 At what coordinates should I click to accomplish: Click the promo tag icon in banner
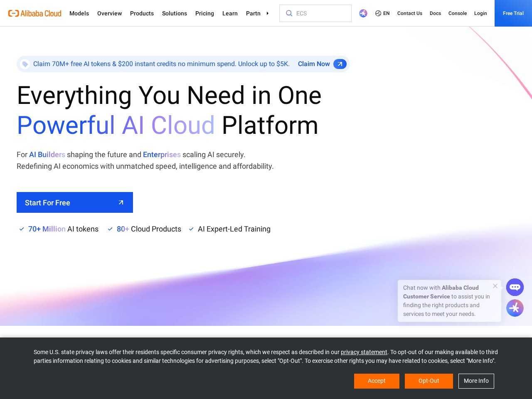point(25,64)
